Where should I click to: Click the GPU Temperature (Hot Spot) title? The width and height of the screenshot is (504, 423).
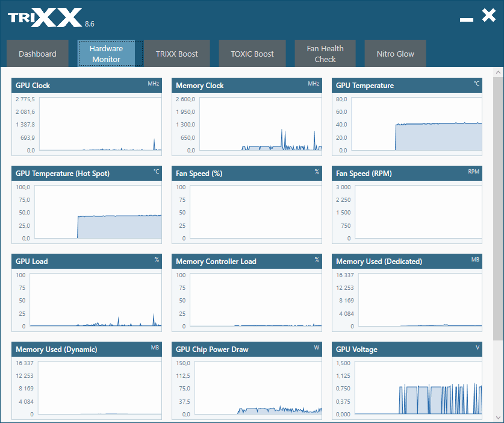click(x=63, y=174)
